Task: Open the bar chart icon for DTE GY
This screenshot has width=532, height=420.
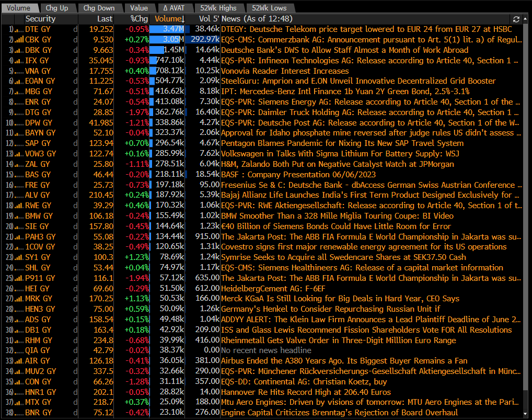Action: pos(19,29)
